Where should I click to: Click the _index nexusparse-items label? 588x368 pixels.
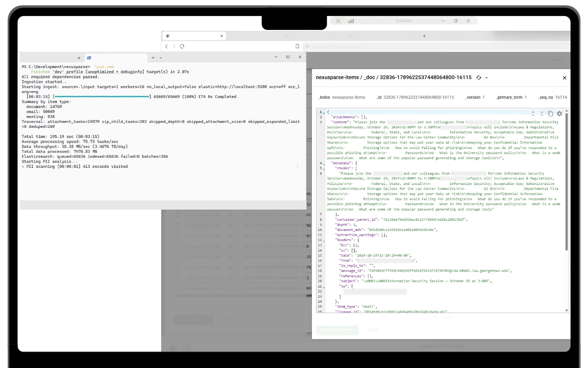(341, 98)
